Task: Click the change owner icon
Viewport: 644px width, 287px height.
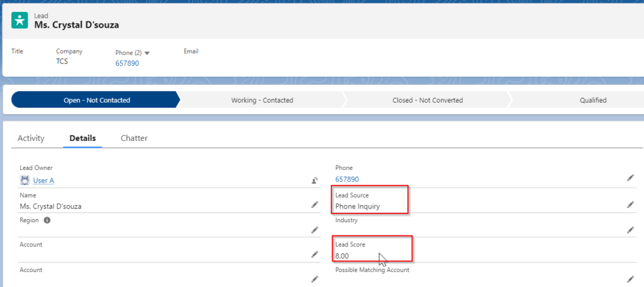Action: 314,181
